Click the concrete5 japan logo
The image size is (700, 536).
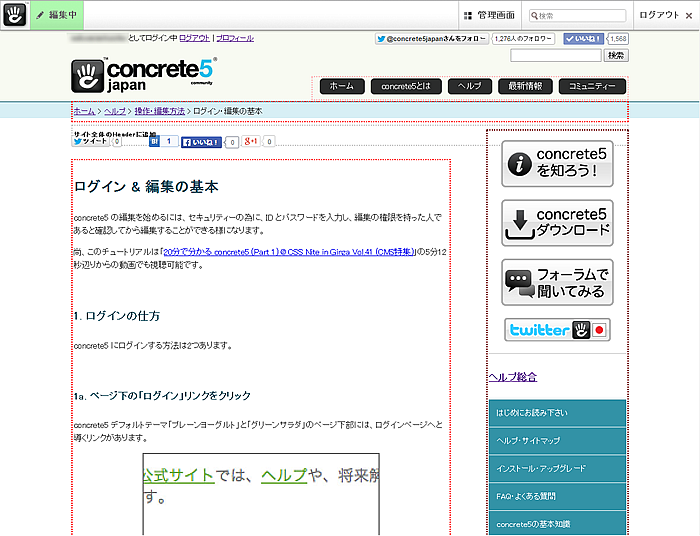click(144, 76)
